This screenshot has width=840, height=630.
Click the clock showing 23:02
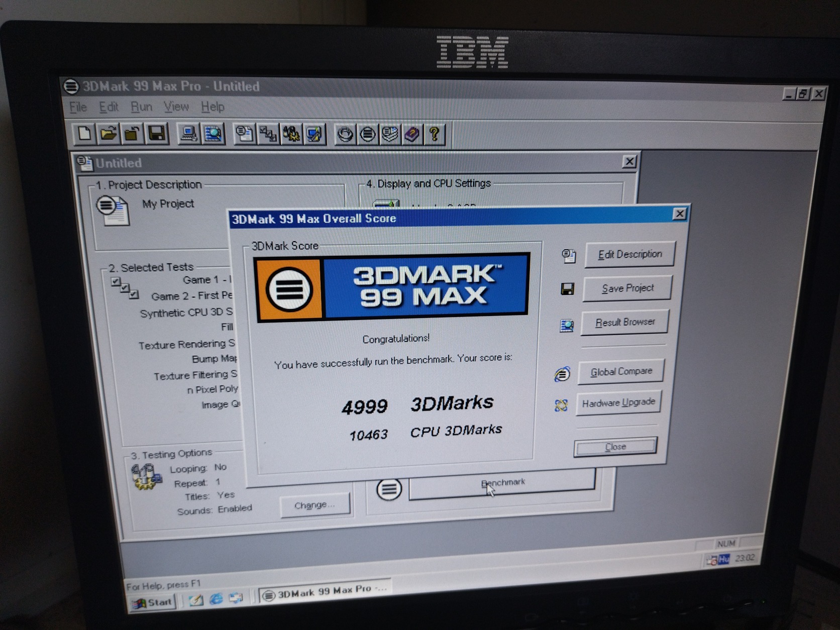(x=745, y=558)
